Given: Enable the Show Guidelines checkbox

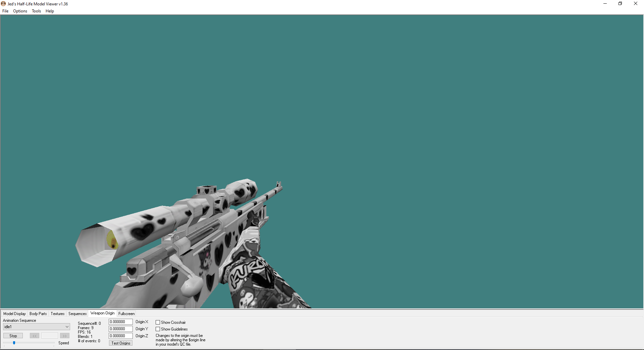Looking at the screenshot, I should coord(158,329).
